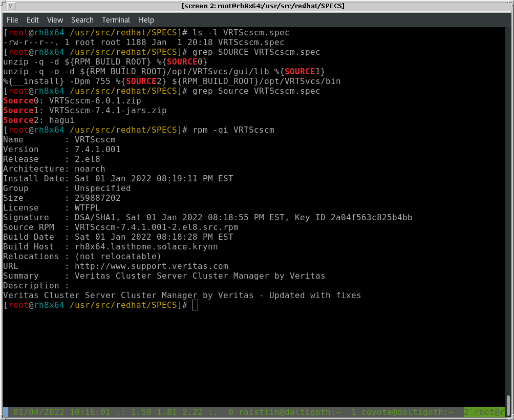Screen dimensions: 514x420
Task: Click the cursor block at the last prompt
Action: pyautogui.click(x=195, y=305)
